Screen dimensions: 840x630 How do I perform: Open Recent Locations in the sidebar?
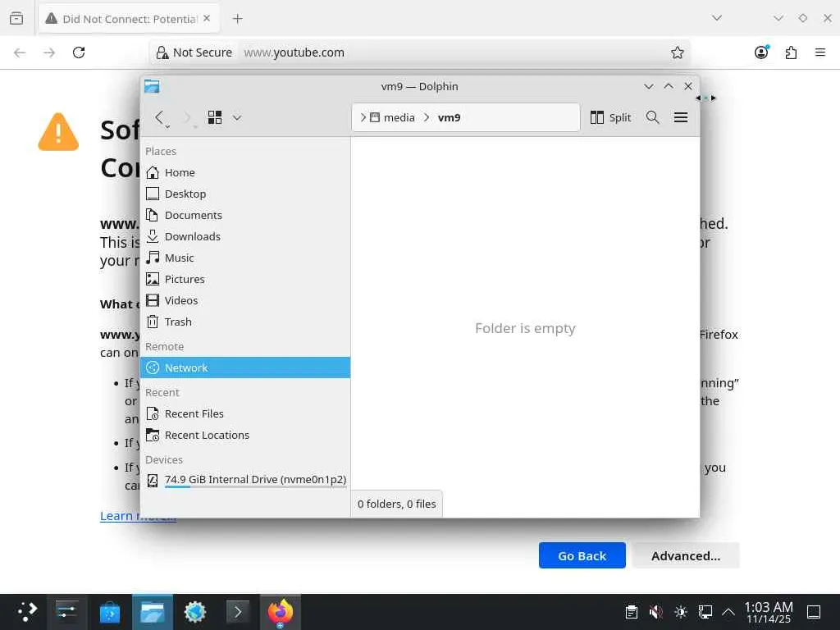pyautogui.click(x=245, y=435)
